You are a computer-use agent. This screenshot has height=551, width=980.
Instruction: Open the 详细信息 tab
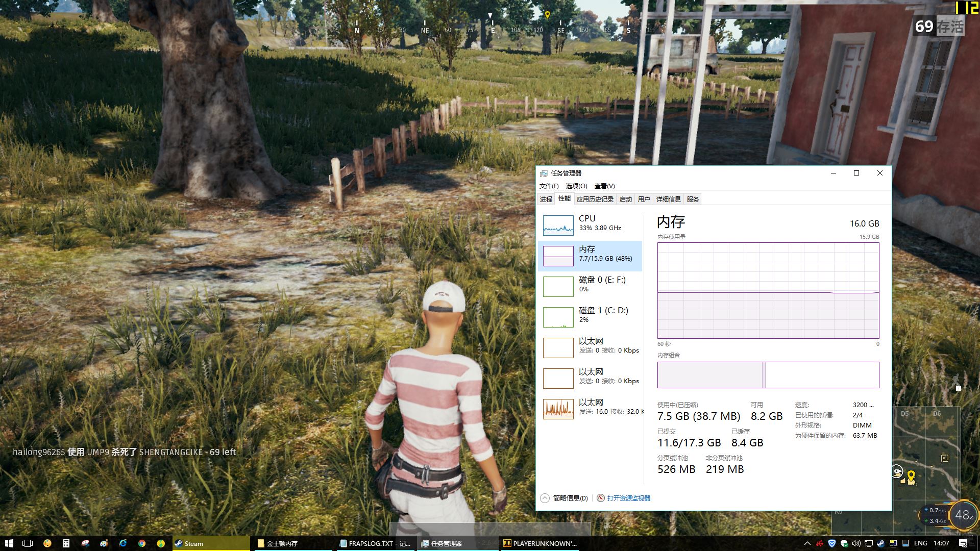[x=669, y=199]
